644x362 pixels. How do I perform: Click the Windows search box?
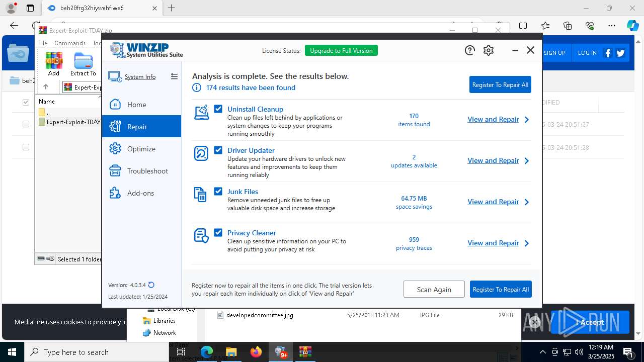[x=97, y=352]
